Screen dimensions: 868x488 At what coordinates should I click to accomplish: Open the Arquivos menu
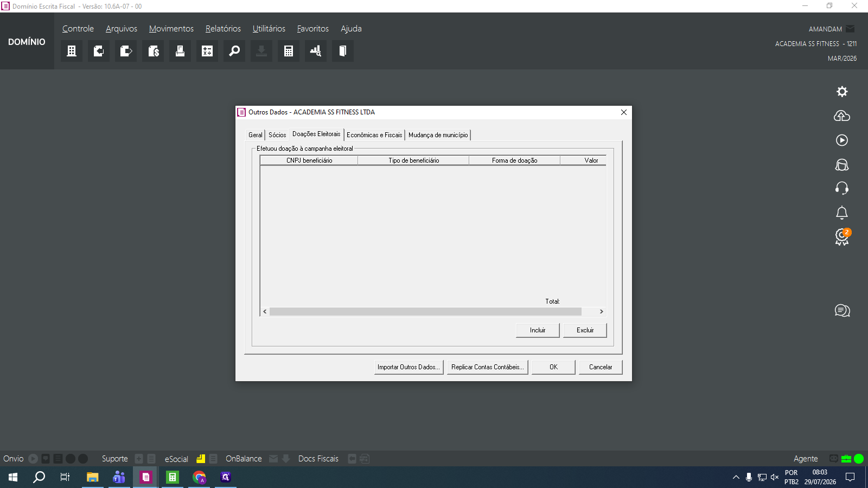click(122, 29)
